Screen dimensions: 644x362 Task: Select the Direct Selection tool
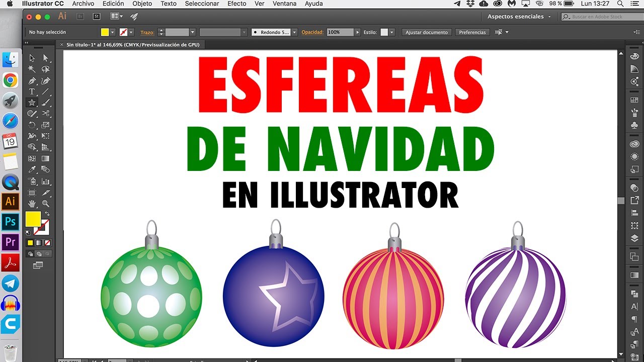46,58
